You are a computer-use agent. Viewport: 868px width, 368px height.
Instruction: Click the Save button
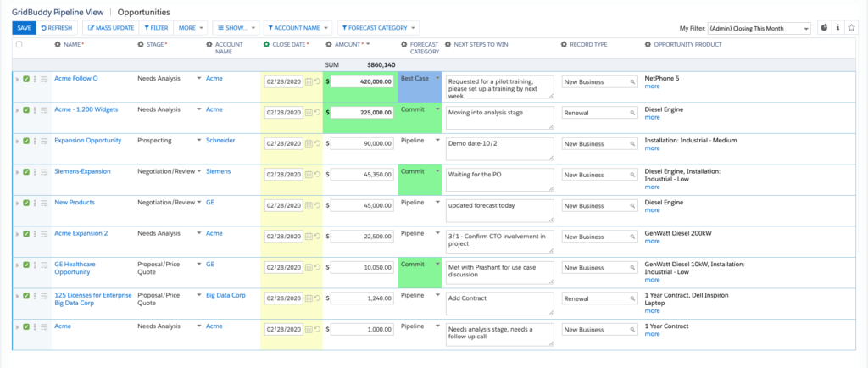coord(25,28)
